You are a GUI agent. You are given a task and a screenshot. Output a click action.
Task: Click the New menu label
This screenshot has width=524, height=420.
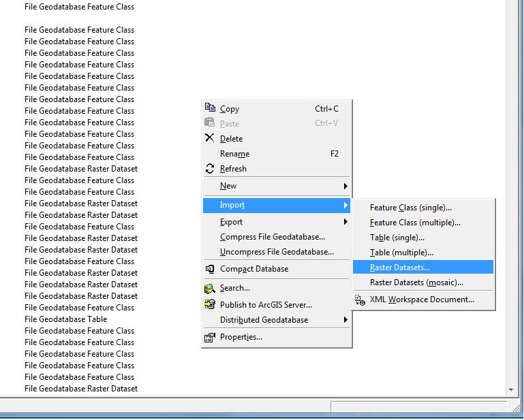click(x=228, y=186)
